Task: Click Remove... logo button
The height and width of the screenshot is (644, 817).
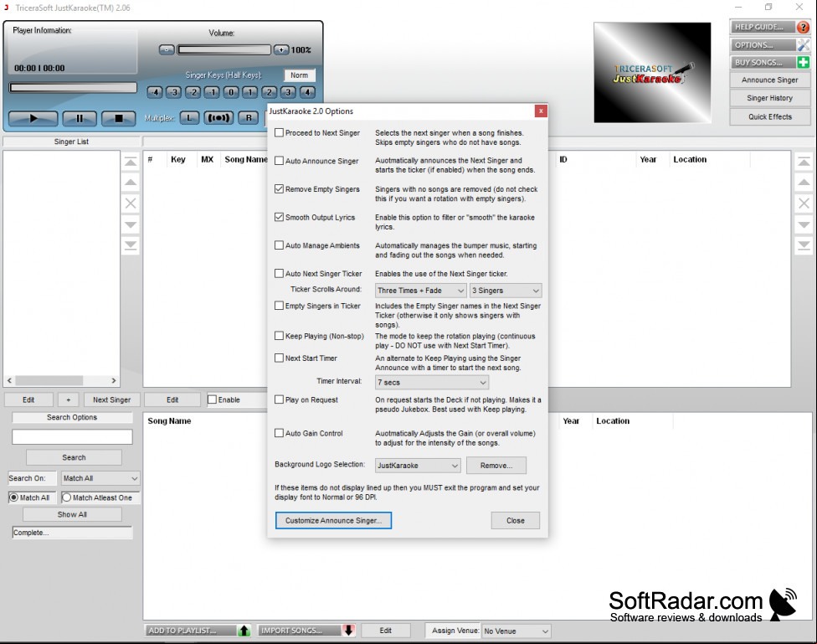Action: coord(496,465)
